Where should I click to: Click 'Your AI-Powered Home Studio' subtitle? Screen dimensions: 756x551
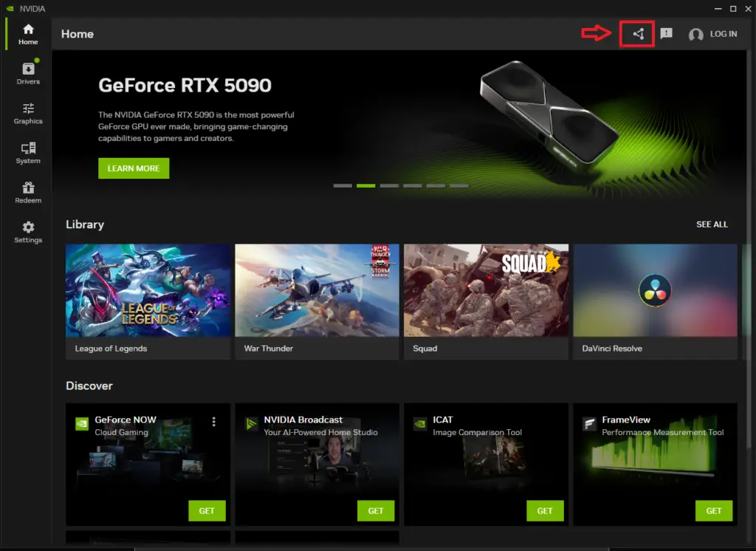[320, 432]
